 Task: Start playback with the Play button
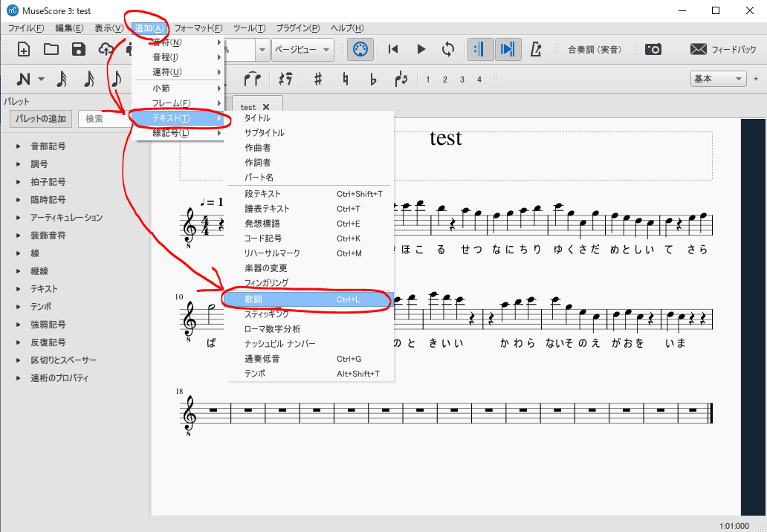click(421, 49)
